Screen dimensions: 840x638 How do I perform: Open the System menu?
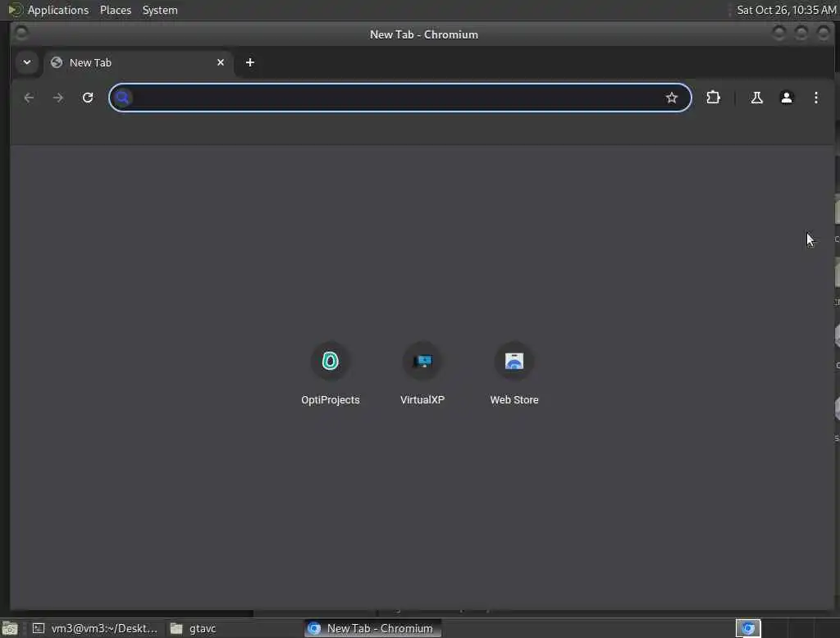(160, 10)
